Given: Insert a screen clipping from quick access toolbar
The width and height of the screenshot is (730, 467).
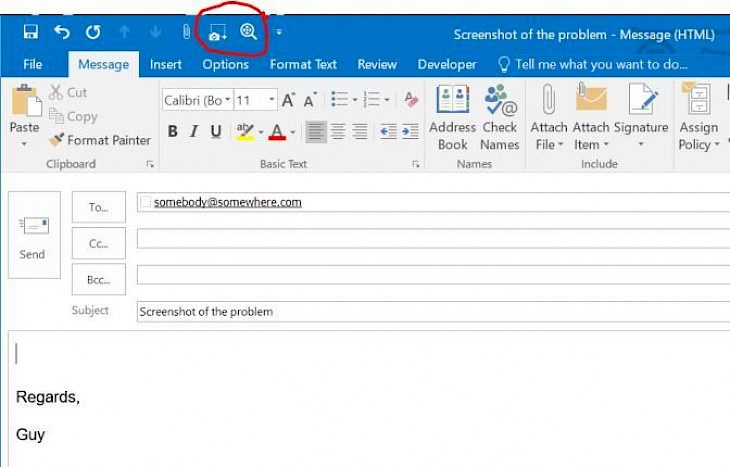Looking at the screenshot, I should coord(217,32).
